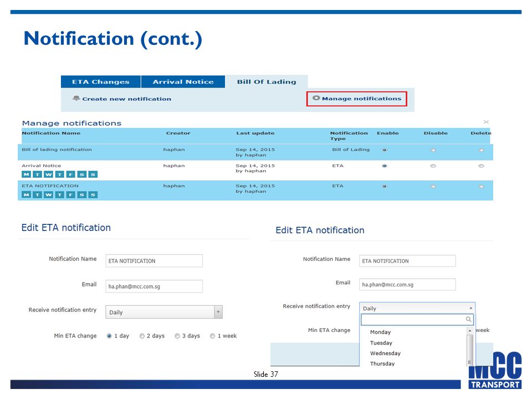Screen dimensions: 532x399
Task: Select the Bill Of Lading tab
Action: [267, 82]
